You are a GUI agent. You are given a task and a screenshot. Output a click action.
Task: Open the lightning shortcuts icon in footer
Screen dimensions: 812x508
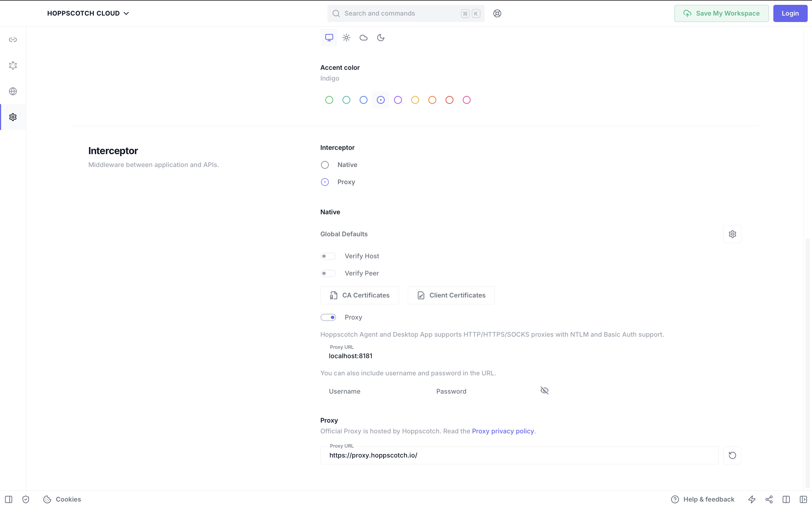point(752,499)
